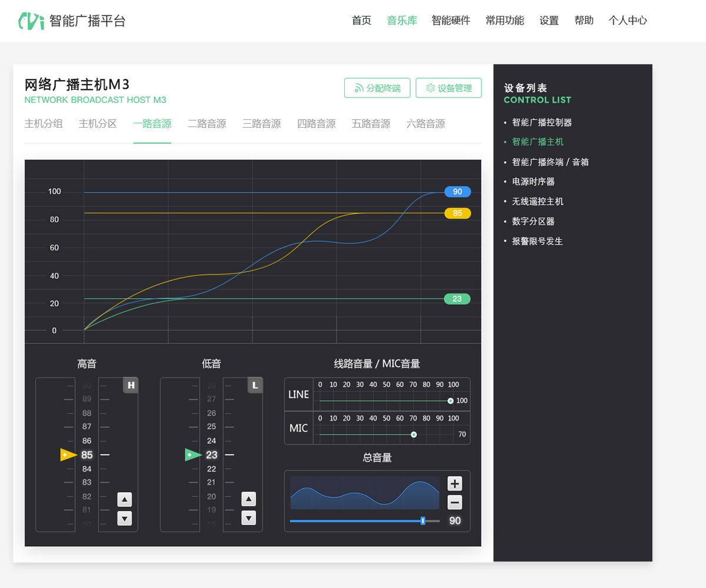Screen dimensions: 706x588
Task: Select bass value 21 on scale
Action: click(212, 482)
